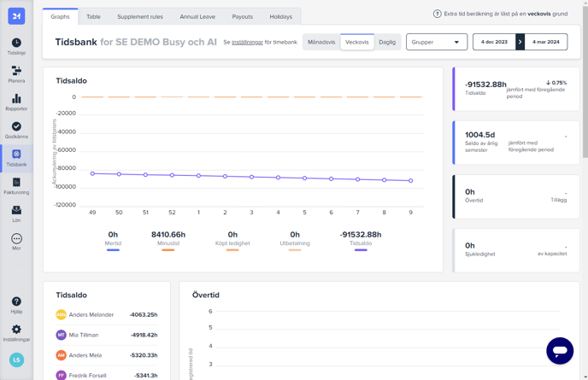Viewport: 588px width, 380px height.
Task: Select the Veckovis view option
Action: pyautogui.click(x=356, y=42)
